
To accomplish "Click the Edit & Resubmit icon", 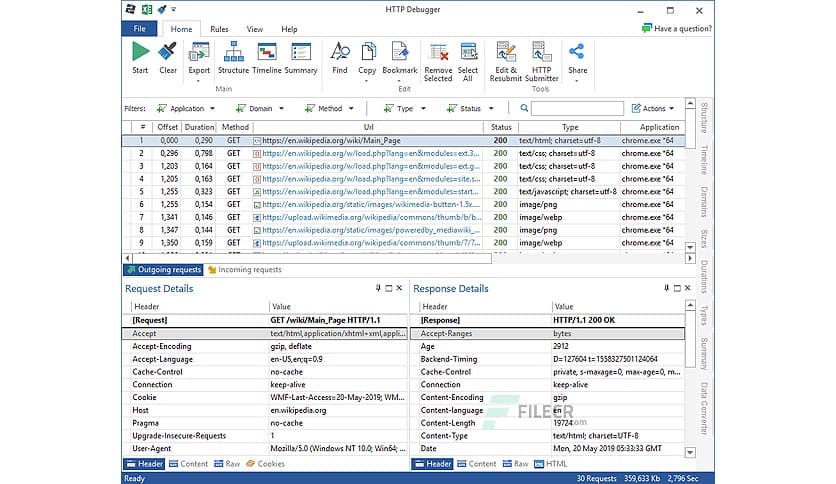I will pyautogui.click(x=506, y=54).
